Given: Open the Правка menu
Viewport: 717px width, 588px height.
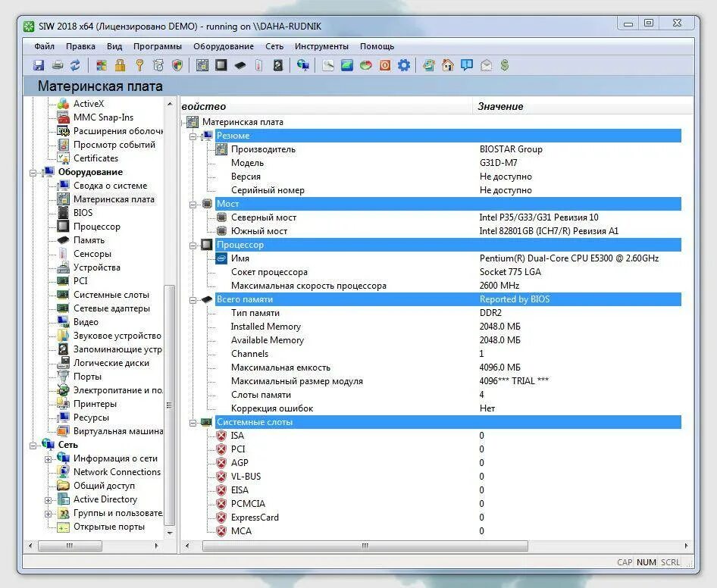Looking at the screenshot, I should [80, 47].
